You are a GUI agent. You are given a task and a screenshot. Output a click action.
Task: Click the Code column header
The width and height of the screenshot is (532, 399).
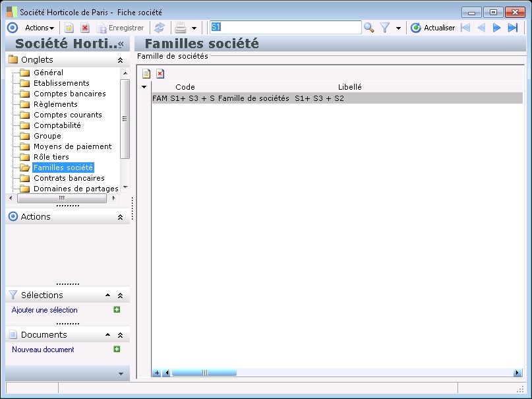tap(185, 87)
